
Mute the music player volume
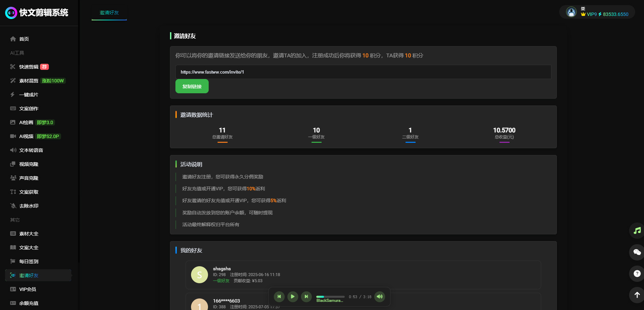pyautogui.click(x=380, y=296)
